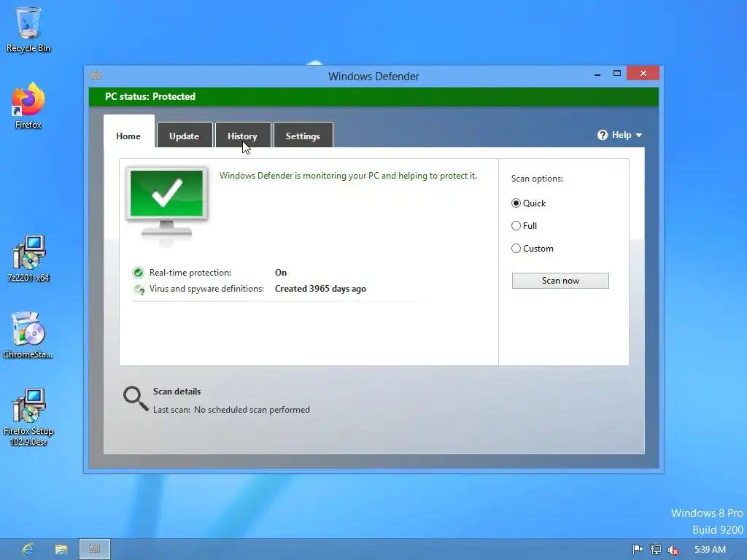Click the Real-time protection green check icon
The height and width of the screenshot is (560, 747).
pyautogui.click(x=138, y=273)
